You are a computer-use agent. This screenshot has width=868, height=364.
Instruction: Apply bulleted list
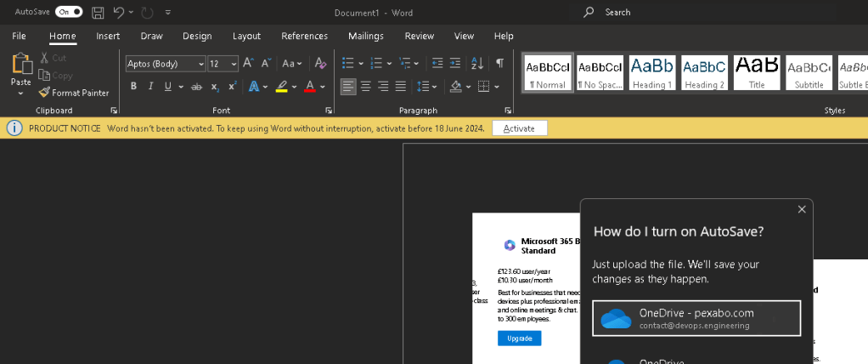point(347,63)
